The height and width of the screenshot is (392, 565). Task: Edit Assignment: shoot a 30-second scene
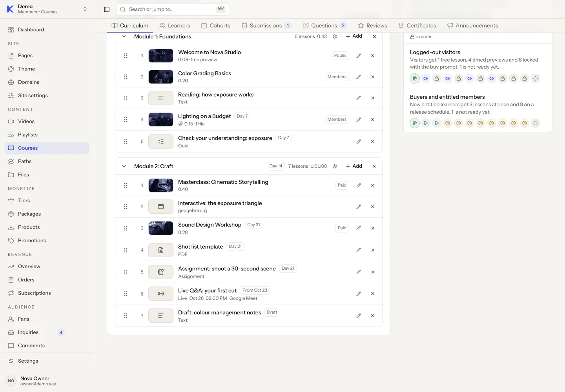(x=359, y=272)
